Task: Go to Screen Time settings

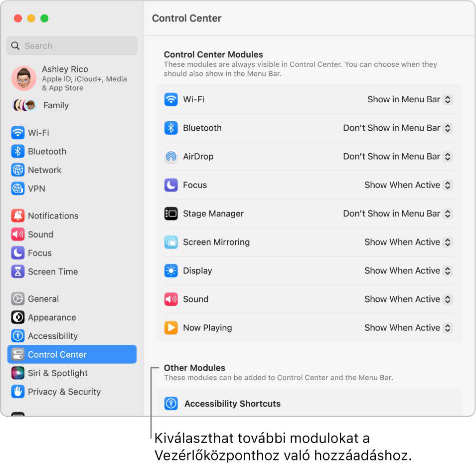Action: pyautogui.click(x=53, y=271)
